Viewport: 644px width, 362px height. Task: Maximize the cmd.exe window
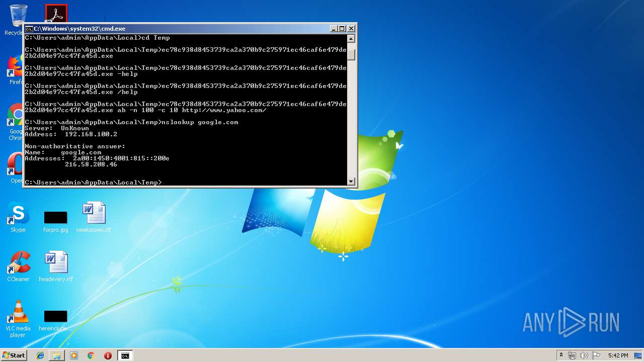coord(342,29)
